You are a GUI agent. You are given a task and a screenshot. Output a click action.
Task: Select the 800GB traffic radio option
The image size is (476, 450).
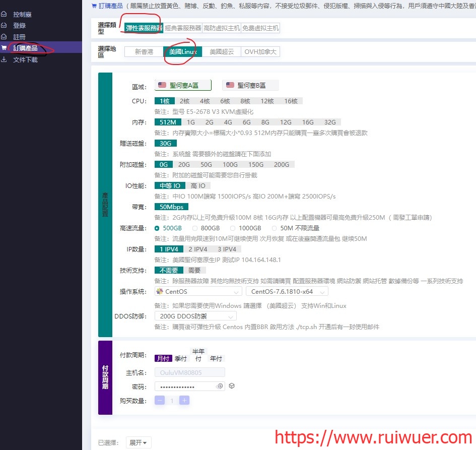tap(195, 228)
